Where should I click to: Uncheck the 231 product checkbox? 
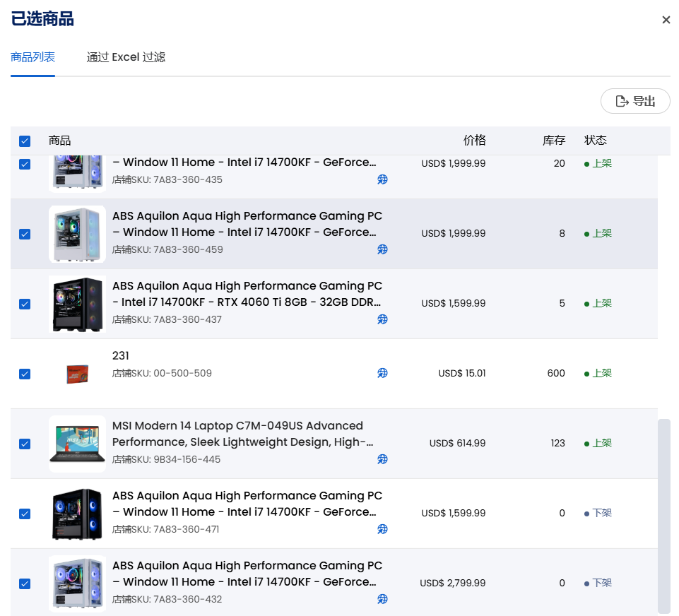(x=25, y=374)
